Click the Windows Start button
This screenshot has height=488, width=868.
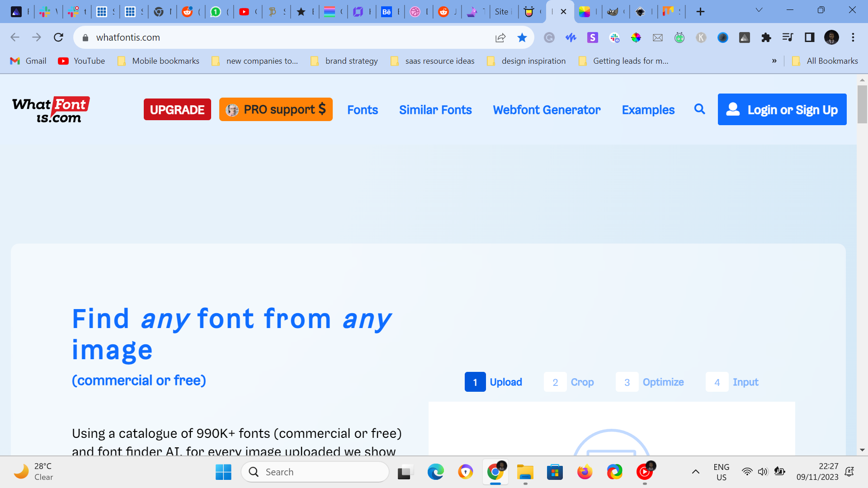[x=223, y=472]
